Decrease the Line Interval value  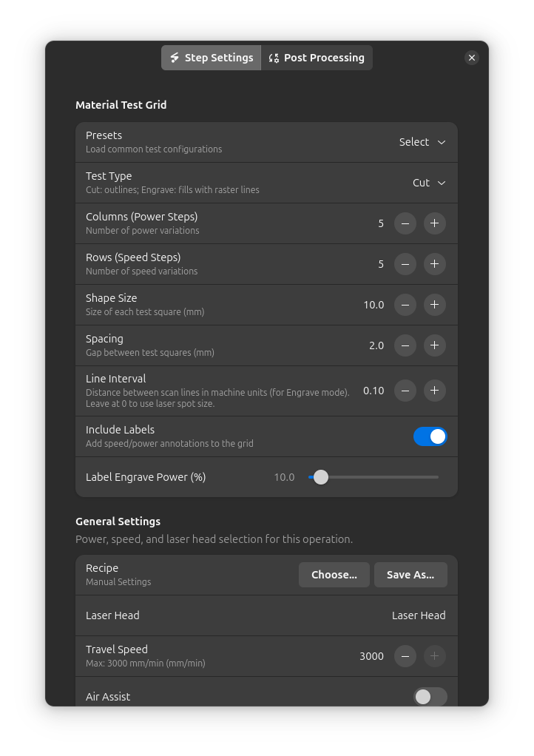click(x=405, y=391)
